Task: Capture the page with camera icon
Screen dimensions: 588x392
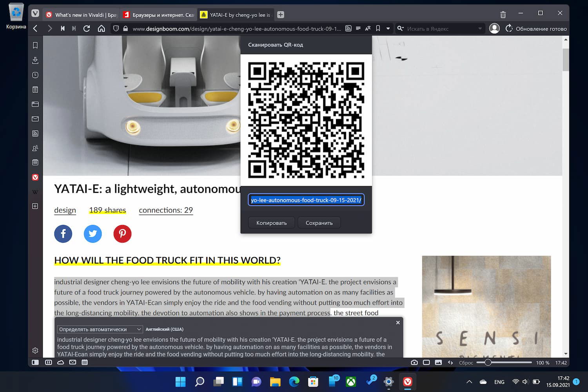Action: tap(414, 363)
